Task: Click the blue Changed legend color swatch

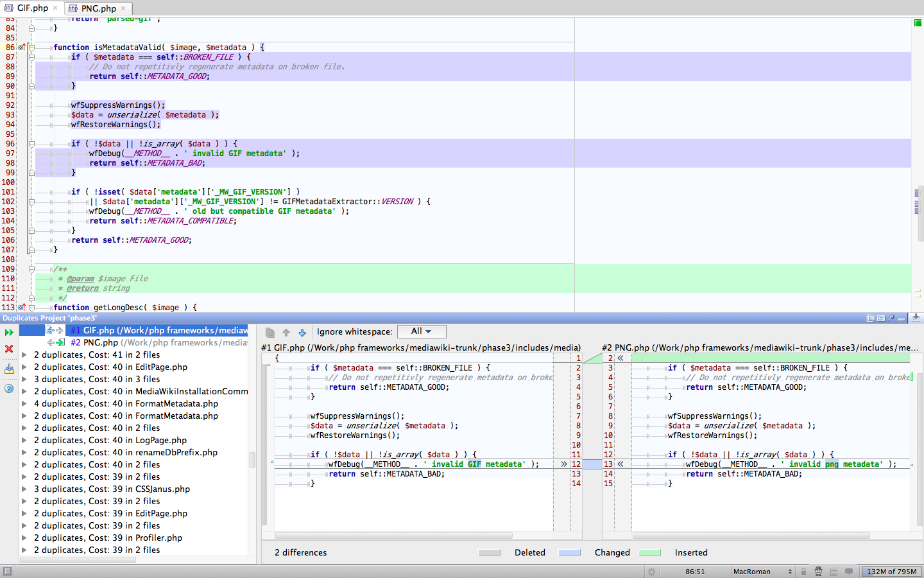Action: coord(569,552)
